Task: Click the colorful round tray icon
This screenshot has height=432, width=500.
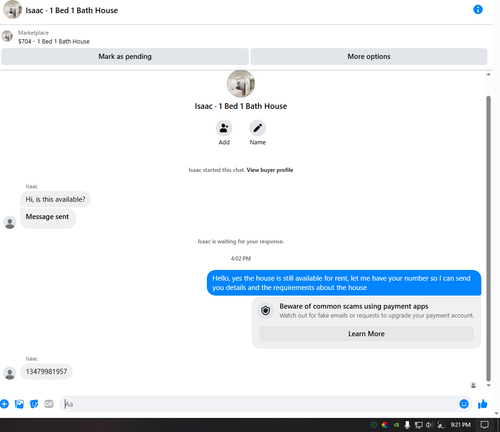Action: (385, 425)
